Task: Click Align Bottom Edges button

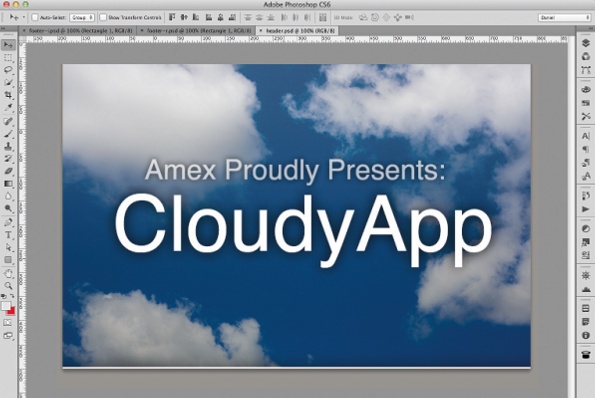Action: click(196, 17)
